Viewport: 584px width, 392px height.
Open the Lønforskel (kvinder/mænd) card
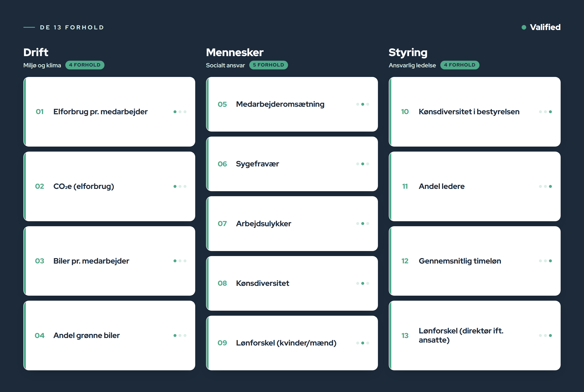point(292,343)
